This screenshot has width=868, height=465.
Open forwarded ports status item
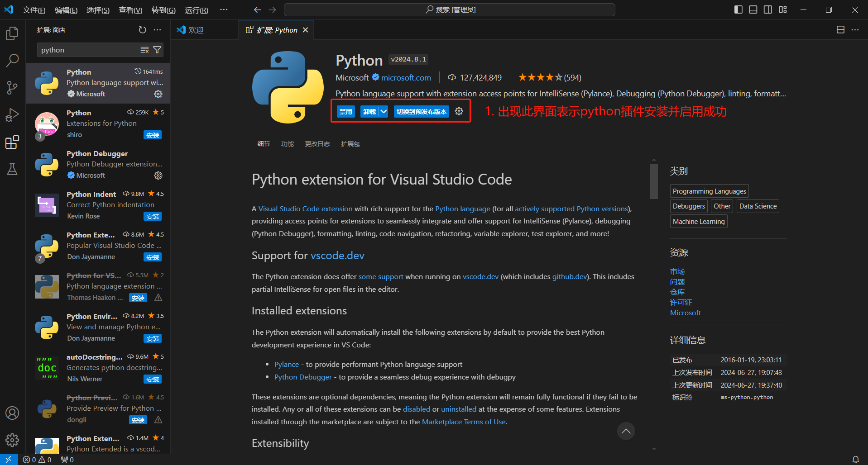[x=67, y=460]
